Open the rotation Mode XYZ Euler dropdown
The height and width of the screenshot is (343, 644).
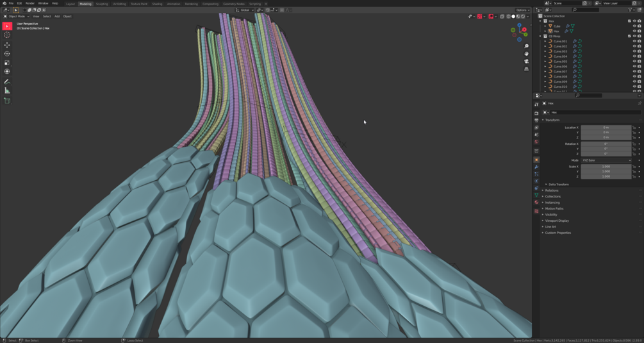606,160
